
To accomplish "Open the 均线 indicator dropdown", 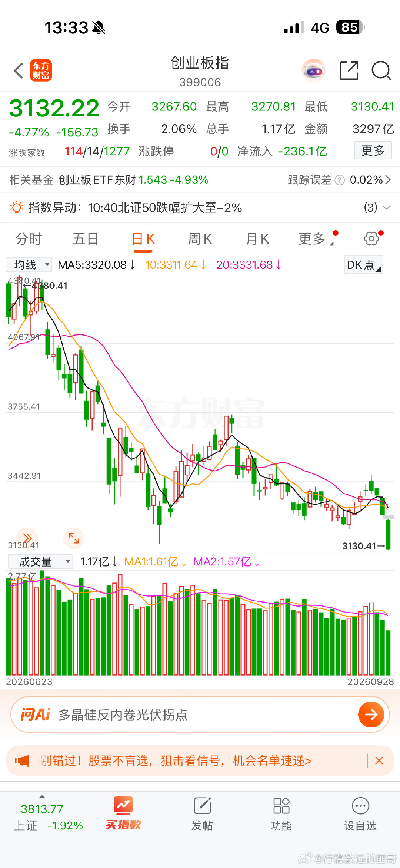I will pyautogui.click(x=29, y=265).
